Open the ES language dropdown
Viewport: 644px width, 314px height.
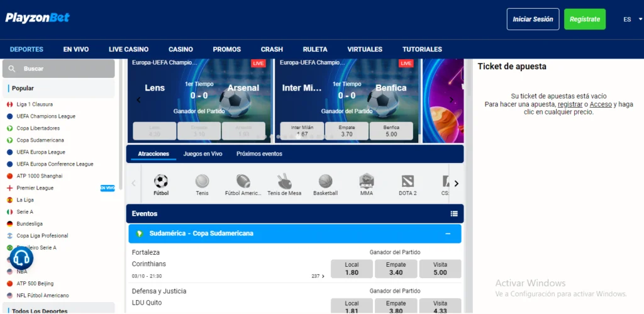pos(627,20)
